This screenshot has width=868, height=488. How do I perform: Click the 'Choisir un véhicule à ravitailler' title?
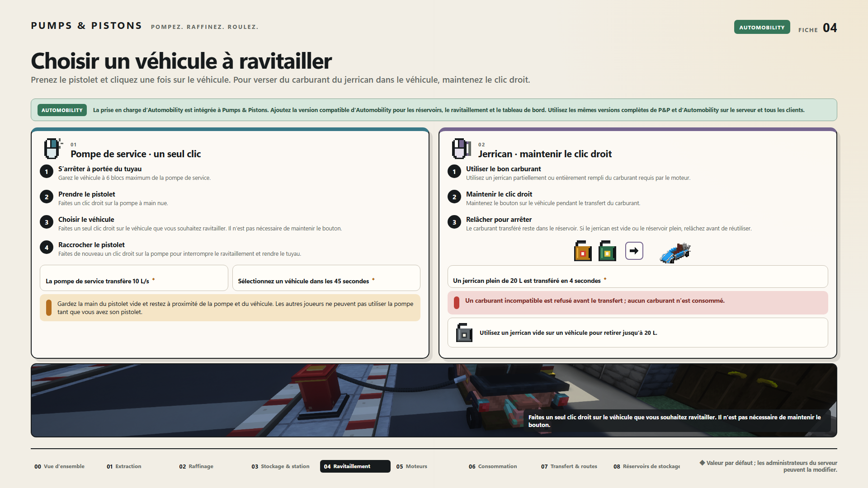click(181, 61)
